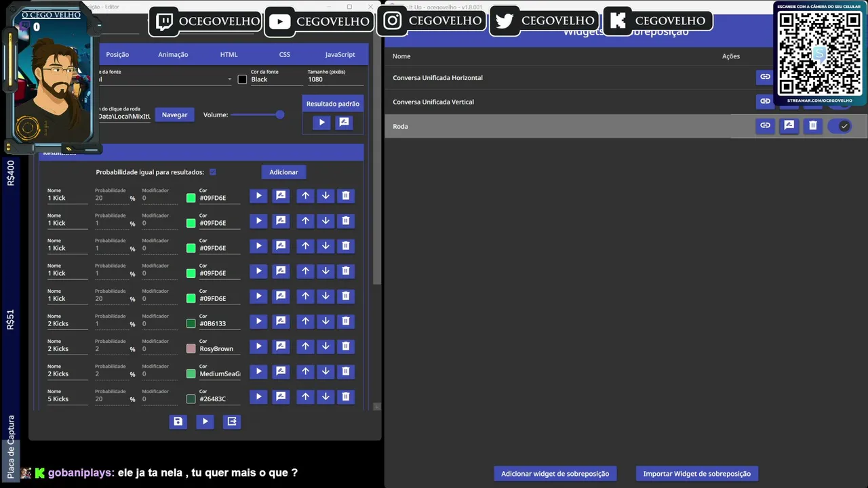Screen dimensions: 868x488
Task: Click the Ações column header
Action: pyautogui.click(x=731, y=56)
